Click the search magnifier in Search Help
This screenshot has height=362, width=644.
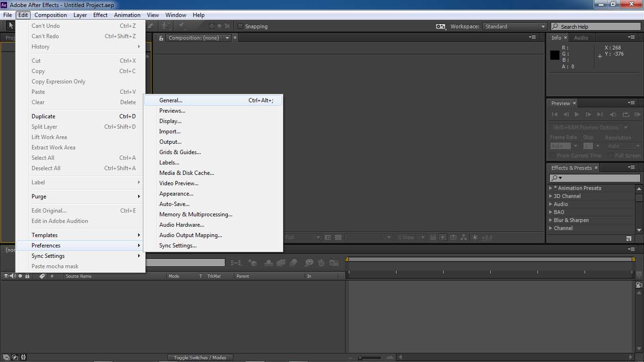tap(555, 26)
